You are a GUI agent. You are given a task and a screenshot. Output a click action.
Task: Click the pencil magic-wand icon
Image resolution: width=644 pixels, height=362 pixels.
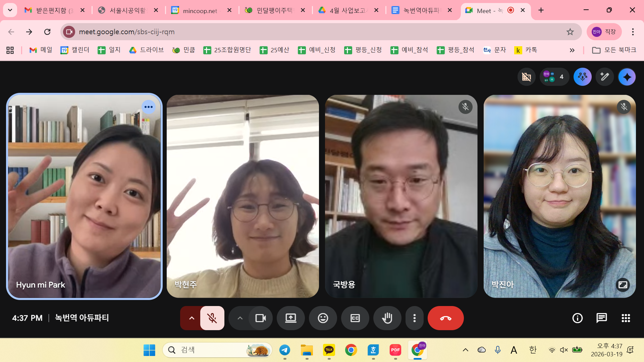pyautogui.click(x=605, y=77)
